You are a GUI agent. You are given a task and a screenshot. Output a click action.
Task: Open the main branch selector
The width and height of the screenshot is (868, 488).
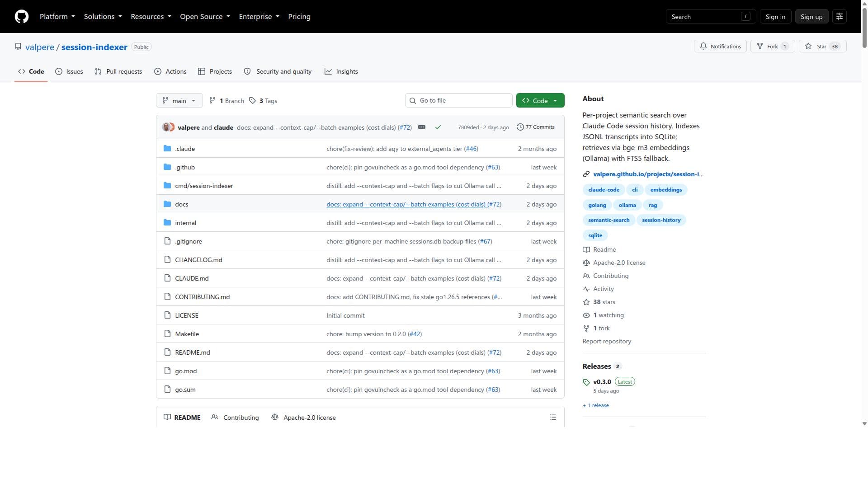click(x=179, y=101)
